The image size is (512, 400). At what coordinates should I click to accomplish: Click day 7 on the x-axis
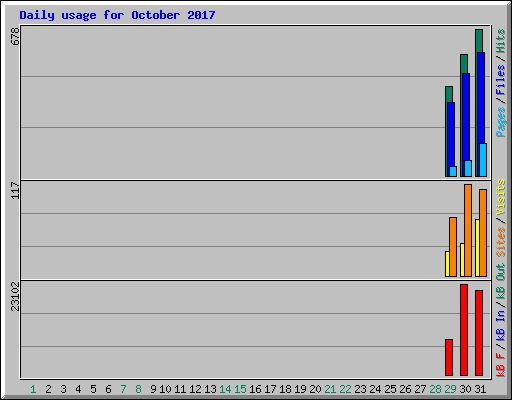123,389
